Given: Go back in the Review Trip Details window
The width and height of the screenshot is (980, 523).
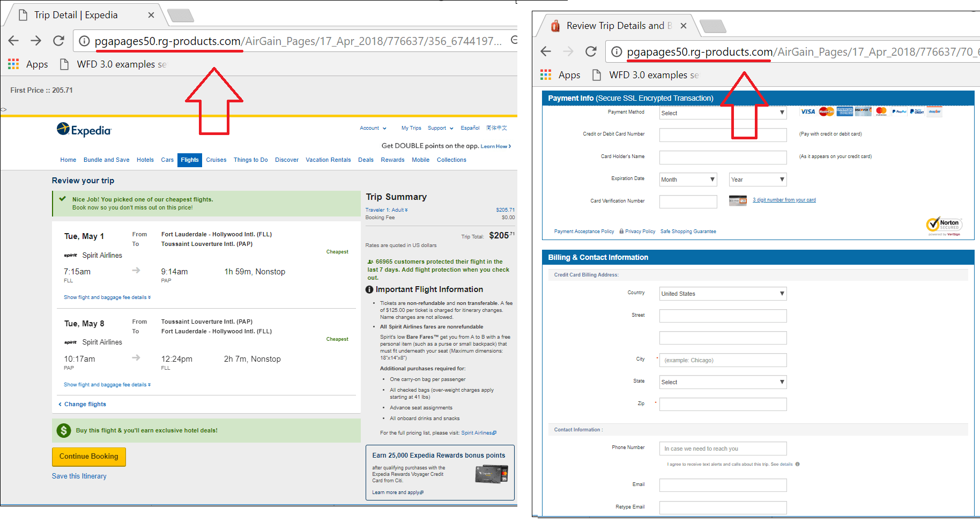Looking at the screenshot, I should pyautogui.click(x=546, y=51).
